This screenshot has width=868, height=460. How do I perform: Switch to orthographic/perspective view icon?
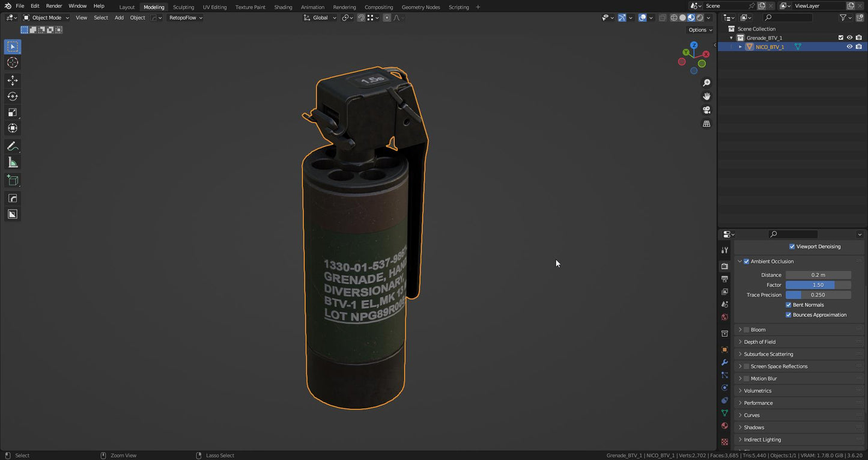coord(706,124)
